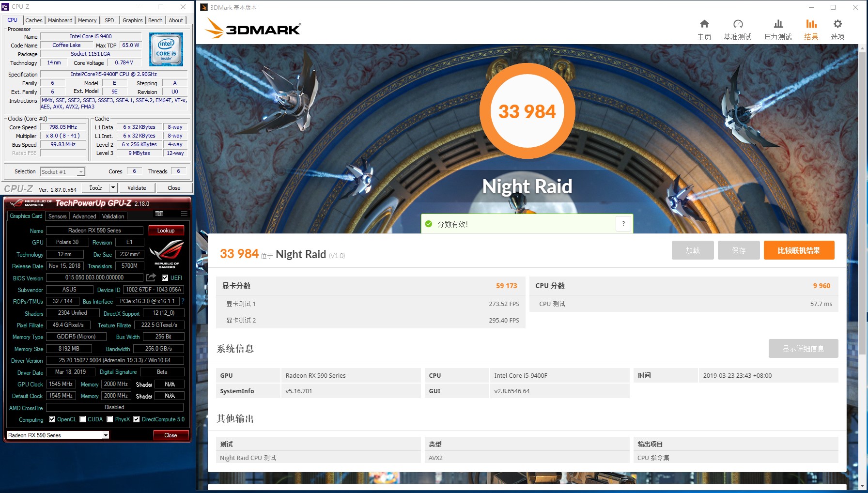868x493 pixels.
Task: Click the graphics score value 59 173
Action: tap(506, 286)
